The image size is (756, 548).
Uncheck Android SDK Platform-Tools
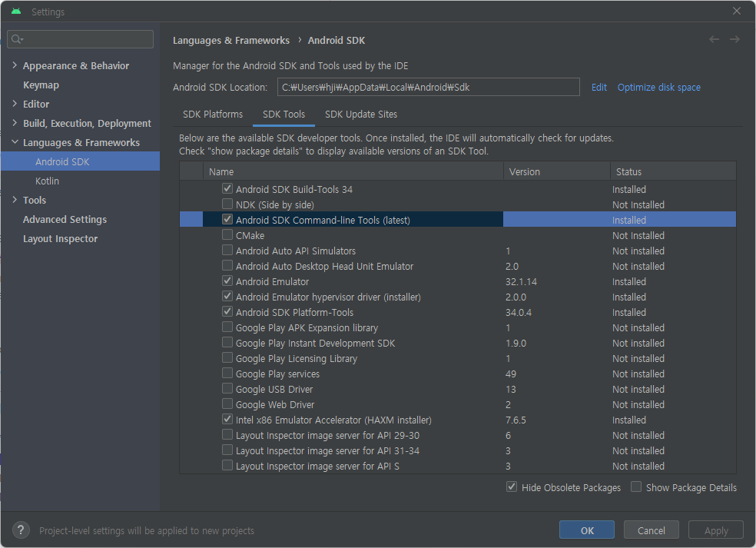(227, 311)
